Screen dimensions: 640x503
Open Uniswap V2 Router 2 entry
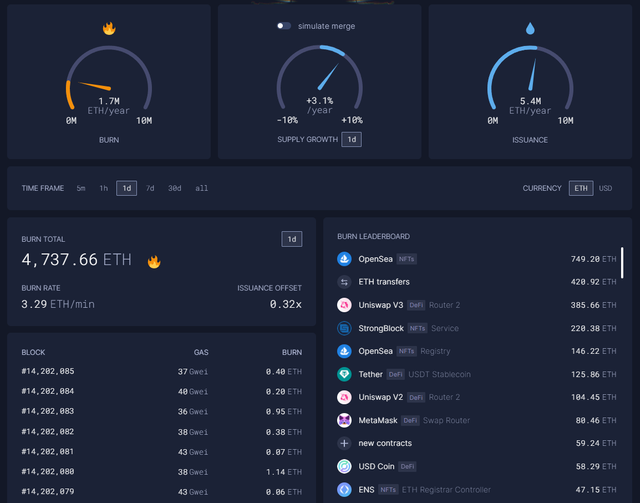(x=476, y=397)
